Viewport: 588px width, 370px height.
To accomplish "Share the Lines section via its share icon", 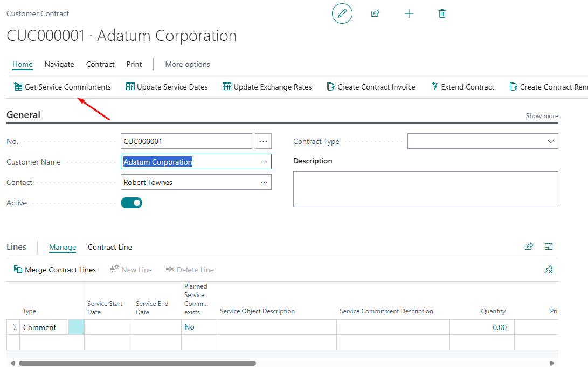I will pyautogui.click(x=529, y=246).
